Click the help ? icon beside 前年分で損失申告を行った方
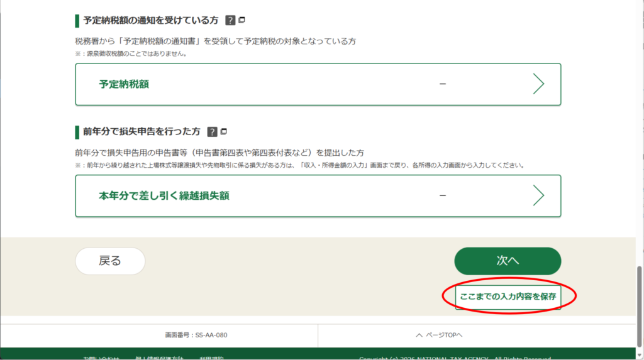The width and height of the screenshot is (644, 360). tap(212, 132)
